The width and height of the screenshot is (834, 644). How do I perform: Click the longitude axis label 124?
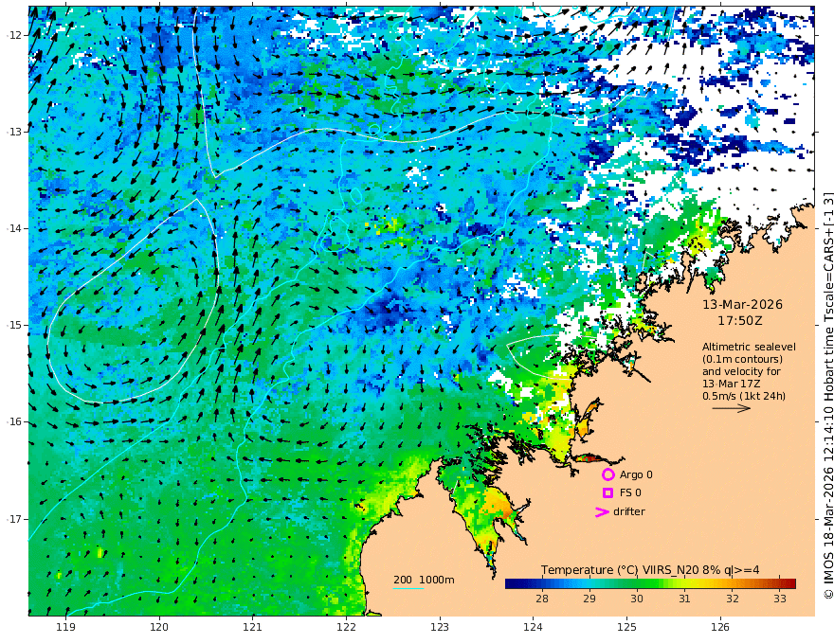pyautogui.click(x=533, y=628)
